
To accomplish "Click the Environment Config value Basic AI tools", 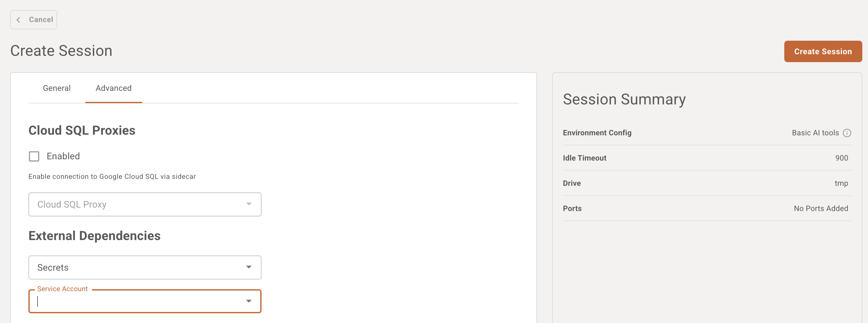I will [815, 133].
